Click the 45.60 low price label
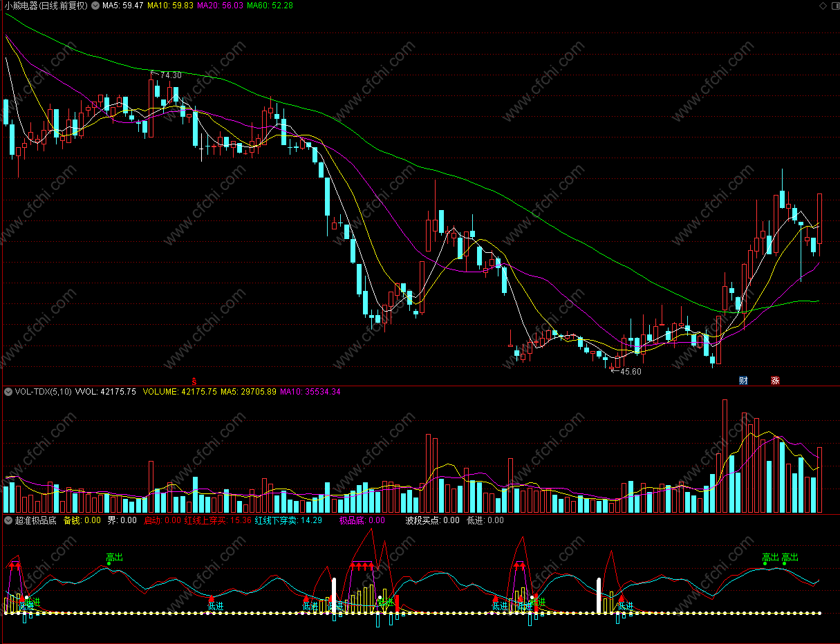This screenshot has height=644, width=840. tap(630, 372)
